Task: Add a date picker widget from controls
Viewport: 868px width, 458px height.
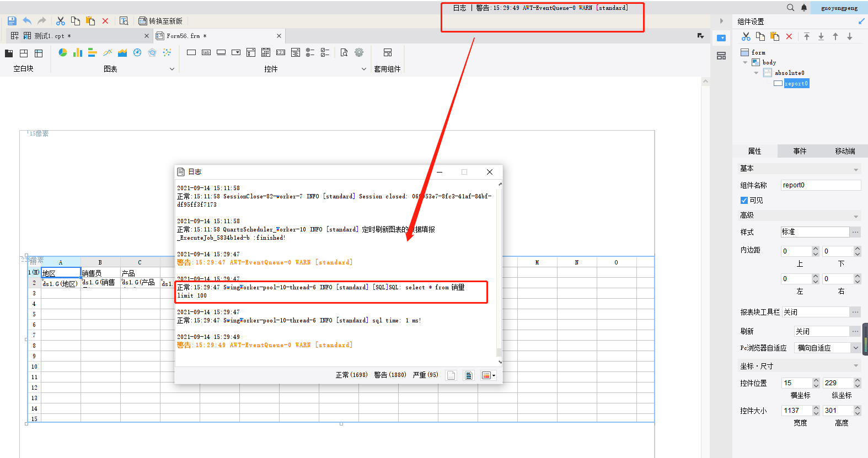Action: pyautogui.click(x=266, y=52)
